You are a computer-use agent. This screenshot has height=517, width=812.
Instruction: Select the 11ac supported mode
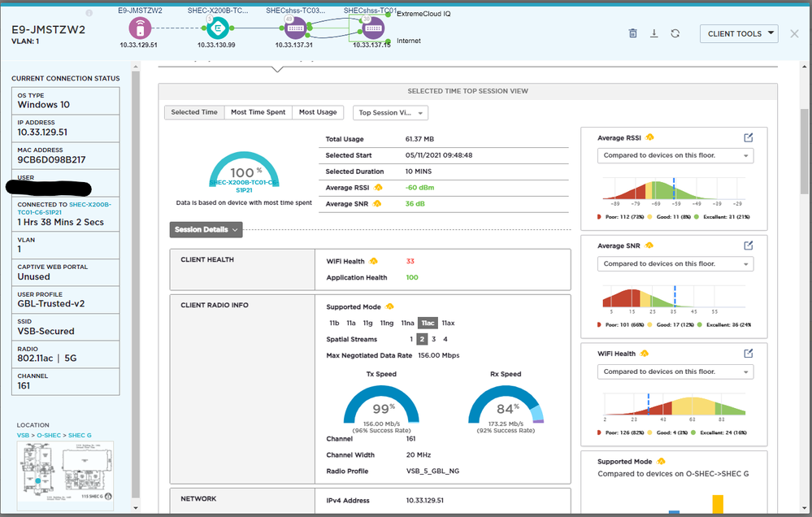tap(428, 323)
